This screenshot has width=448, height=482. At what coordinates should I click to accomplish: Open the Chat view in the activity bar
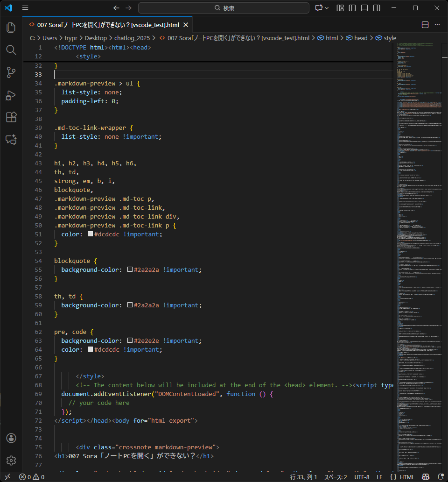pyautogui.click(x=11, y=139)
